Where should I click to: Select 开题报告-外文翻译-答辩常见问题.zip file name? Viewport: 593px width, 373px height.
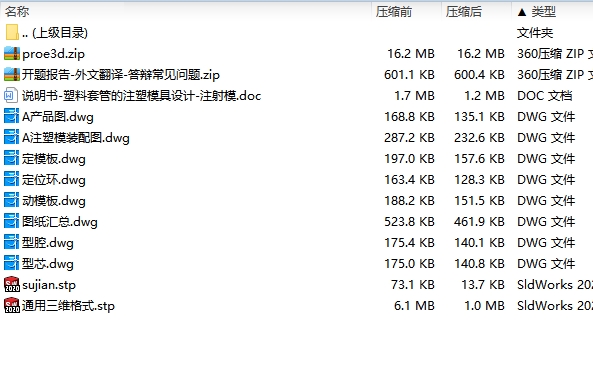point(121,75)
